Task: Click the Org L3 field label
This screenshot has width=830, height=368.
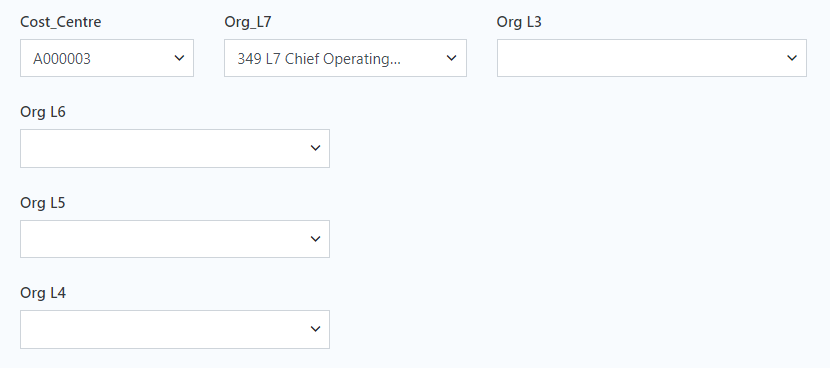Action: pos(519,22)
